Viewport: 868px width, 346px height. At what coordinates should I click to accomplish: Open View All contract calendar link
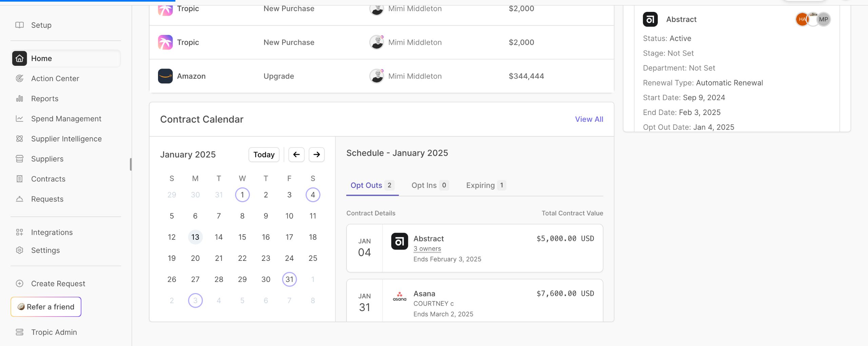[589, 119]
